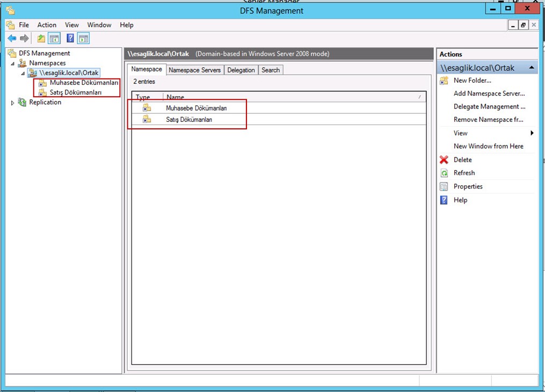Click Muhasebe Dökümanları folder icon in tree
The width and height of the screenshot is (545, 392).
43,83
